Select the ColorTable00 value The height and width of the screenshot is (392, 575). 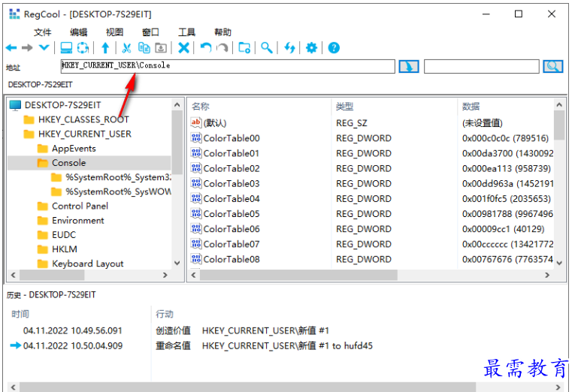[x=232, y=138]
